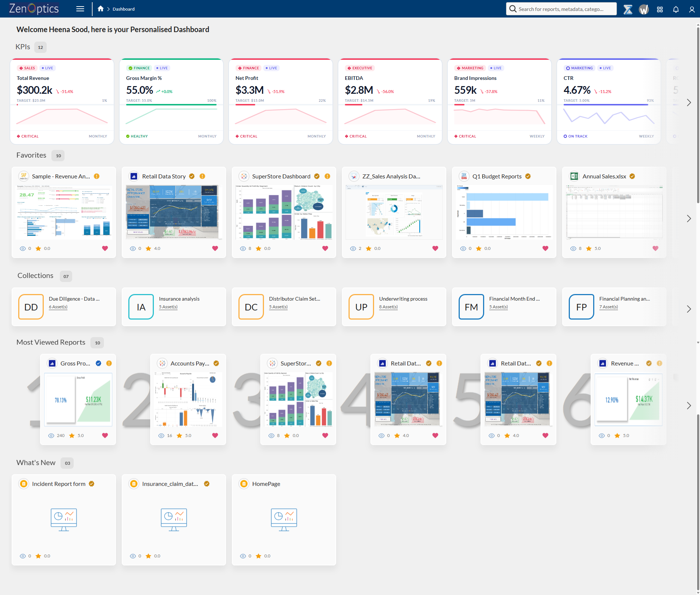This screenshot has width=700, height=595.
Task: Click warning badge on Retail Data Story
Action: pos(202,176)
